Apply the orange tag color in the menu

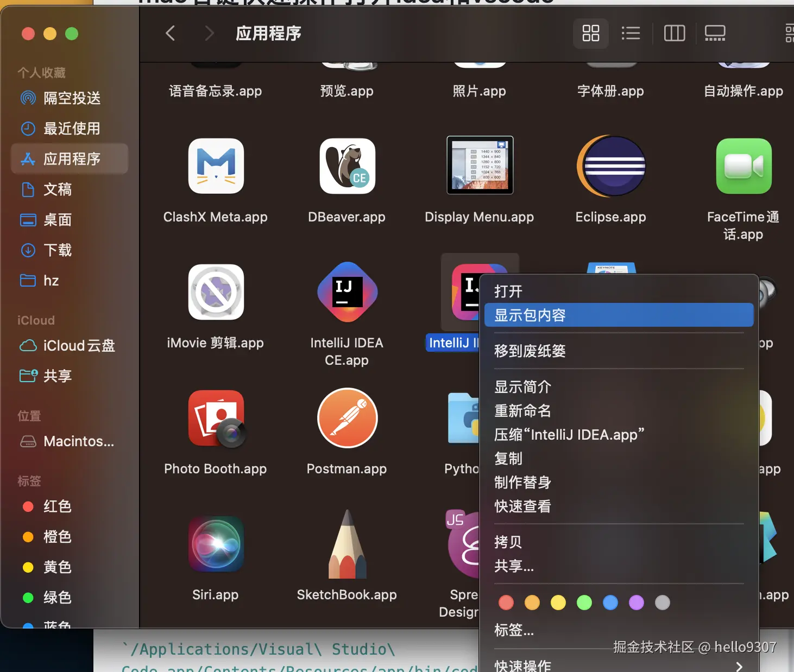532,603
